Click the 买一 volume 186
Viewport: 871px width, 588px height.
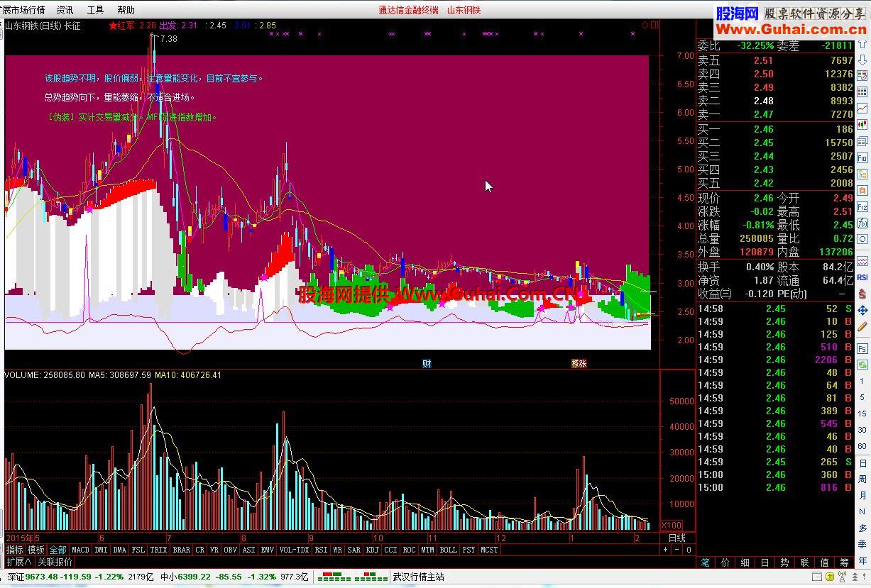click(x=844, y=129)
